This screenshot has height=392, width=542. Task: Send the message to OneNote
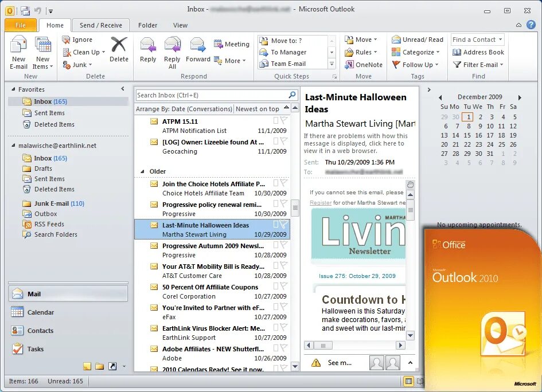(x=364, y=65)
